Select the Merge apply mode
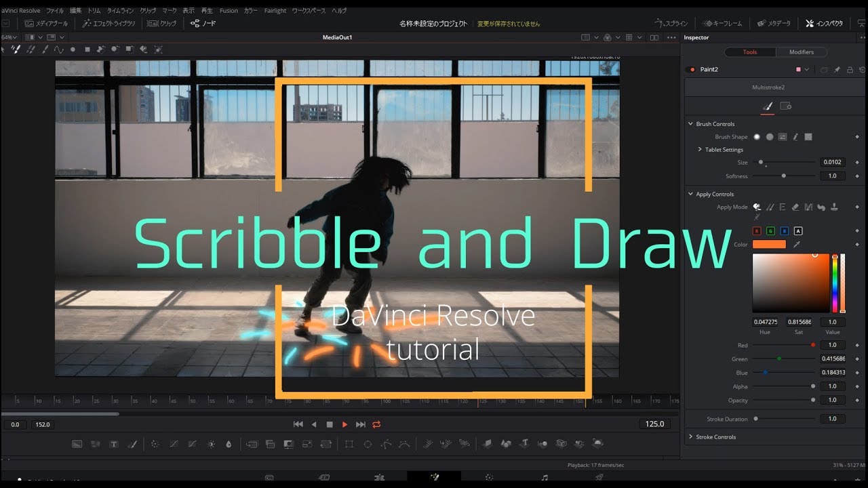 tap(808, 207)
